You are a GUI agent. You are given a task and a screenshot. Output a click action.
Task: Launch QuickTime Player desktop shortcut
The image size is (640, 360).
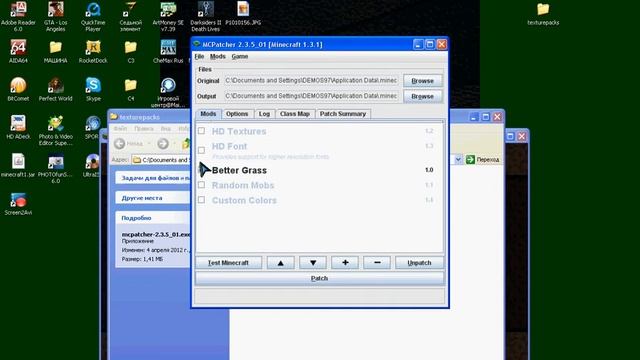click(93, 16)
